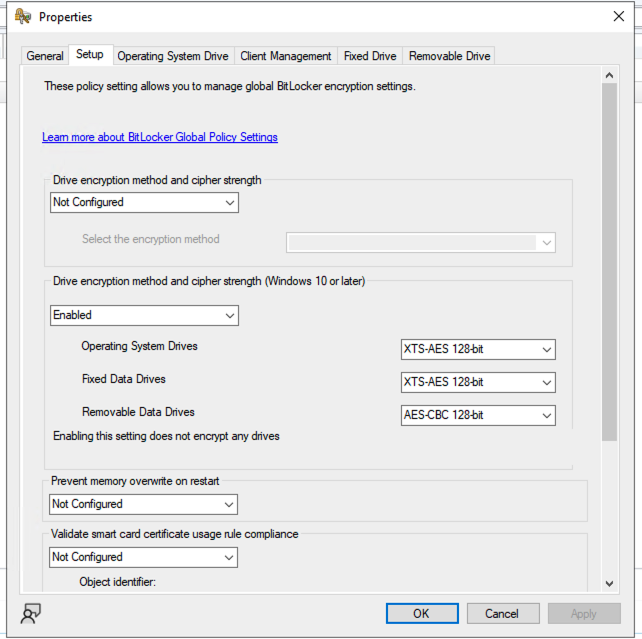This screenshot has height=639, width=642.
Task: Select the Setup tab
Action: (90, 54)
